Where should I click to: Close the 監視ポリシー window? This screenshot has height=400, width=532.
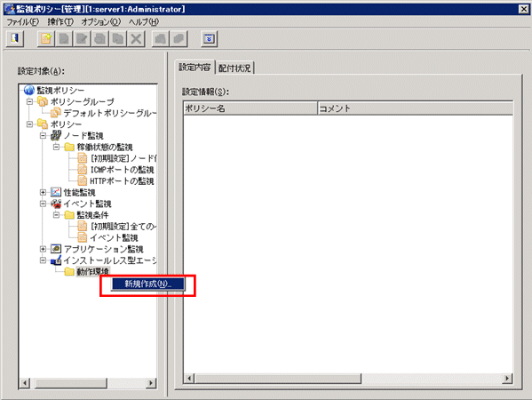click(x=523, y=9)
